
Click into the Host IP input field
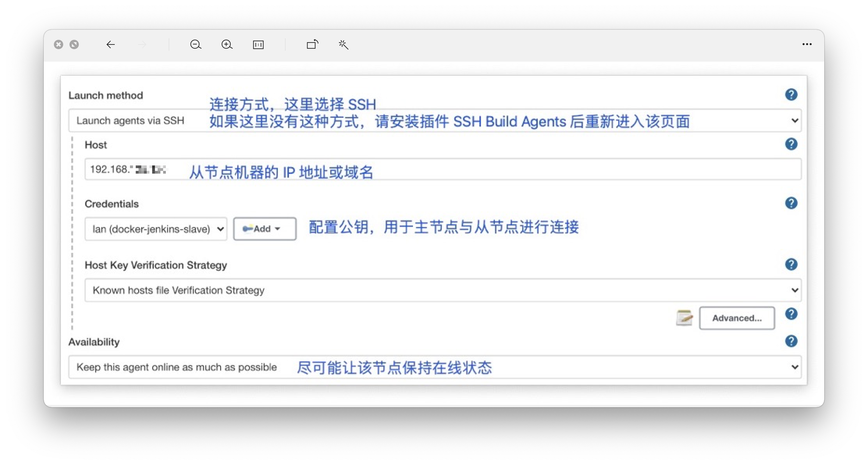tap(443, 169)
